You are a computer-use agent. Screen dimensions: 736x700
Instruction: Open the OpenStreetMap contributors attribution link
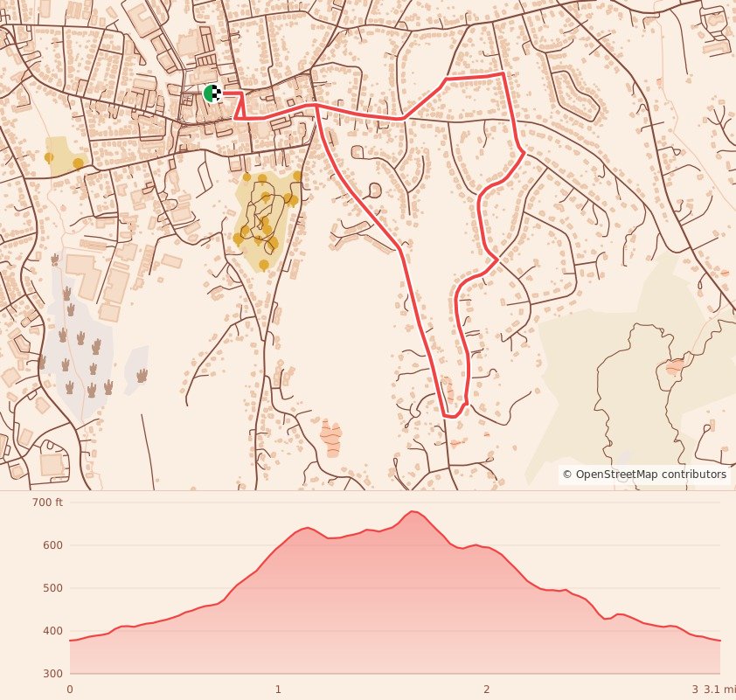point(644,475)
